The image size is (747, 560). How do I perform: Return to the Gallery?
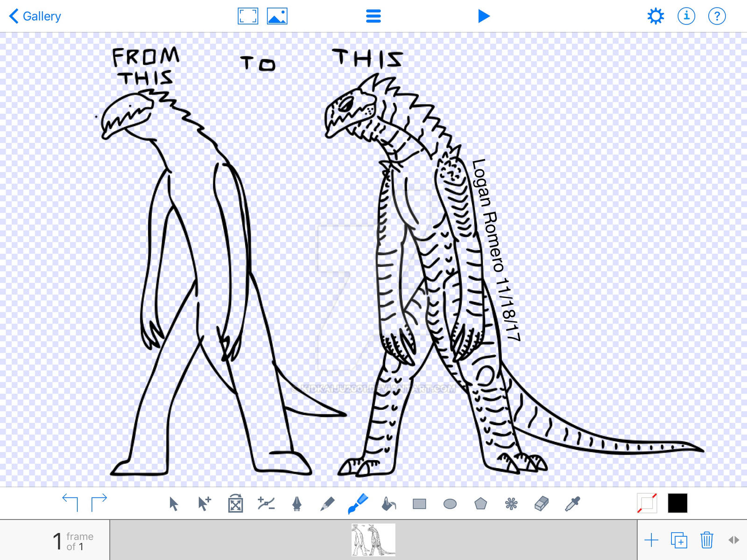35,15
